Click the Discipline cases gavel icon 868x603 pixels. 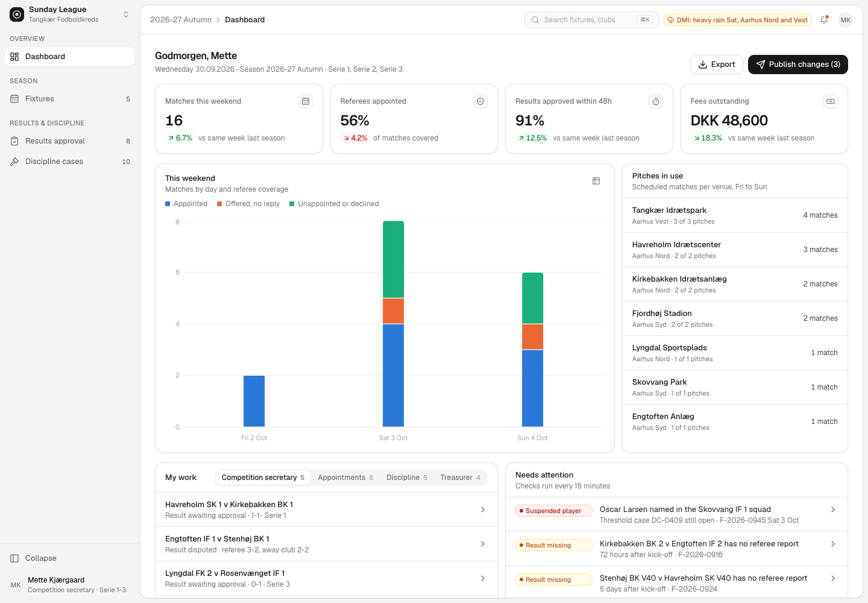14,162
